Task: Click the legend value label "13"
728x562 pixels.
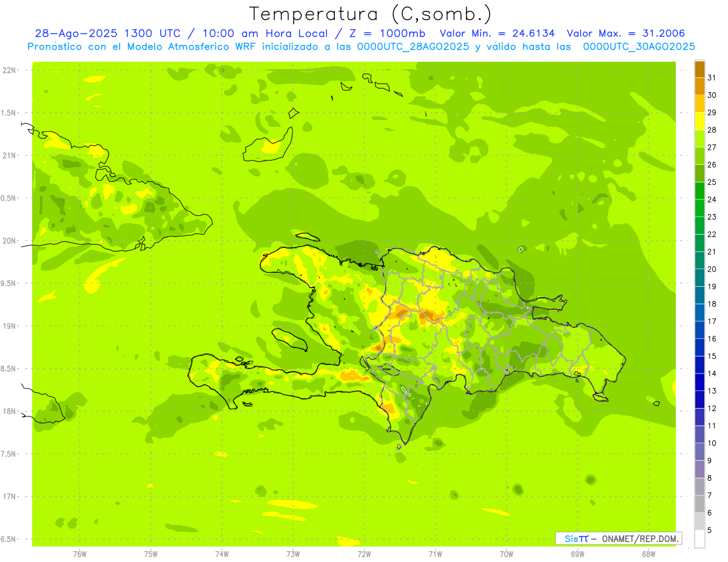Action: click(x=712, y=391)
